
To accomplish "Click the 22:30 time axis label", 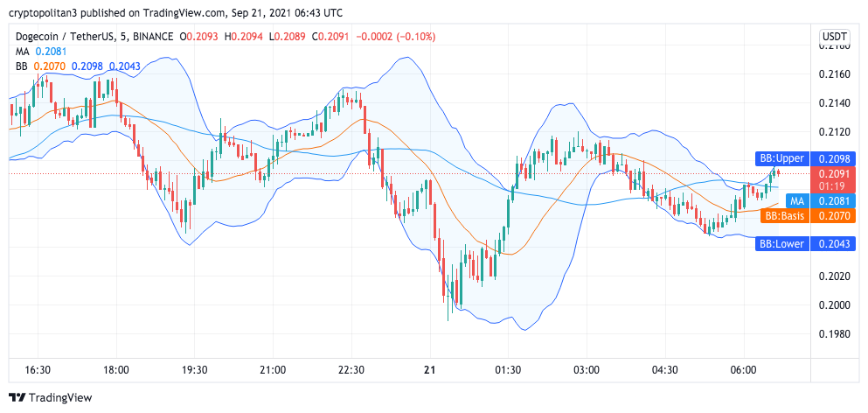I will tap(351, 370).
